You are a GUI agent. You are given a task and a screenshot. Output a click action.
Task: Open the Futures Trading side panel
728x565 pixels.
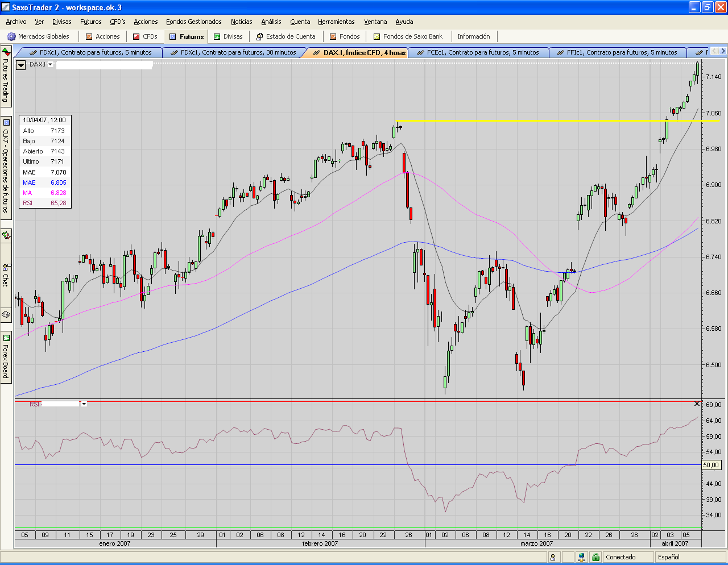point(6,77)
